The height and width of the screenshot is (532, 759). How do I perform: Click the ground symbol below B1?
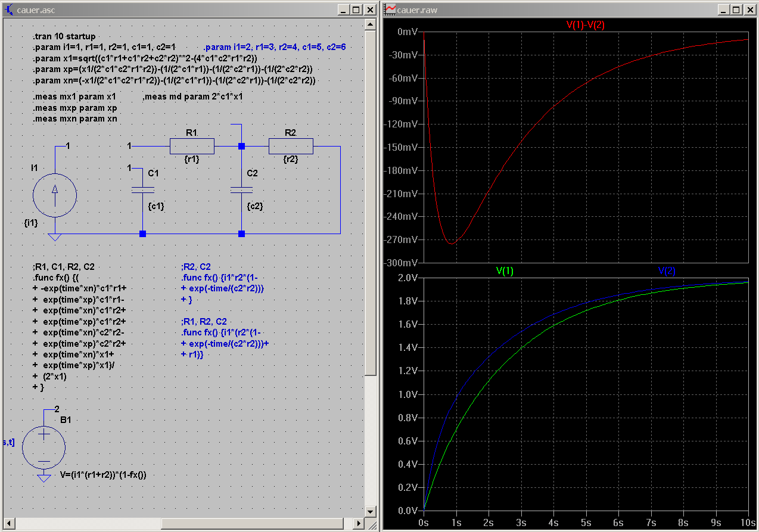[44, 477]
